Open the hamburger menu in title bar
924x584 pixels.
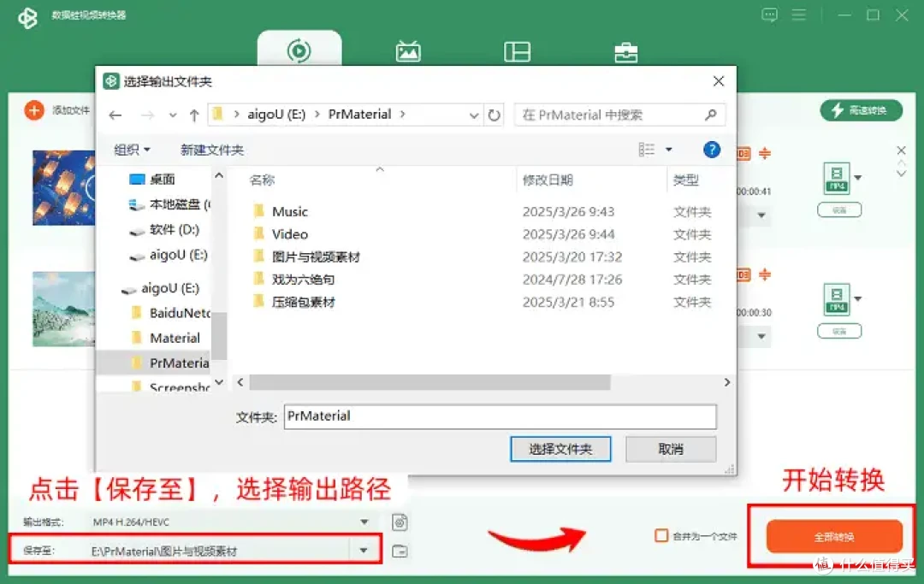coord(799,15)
